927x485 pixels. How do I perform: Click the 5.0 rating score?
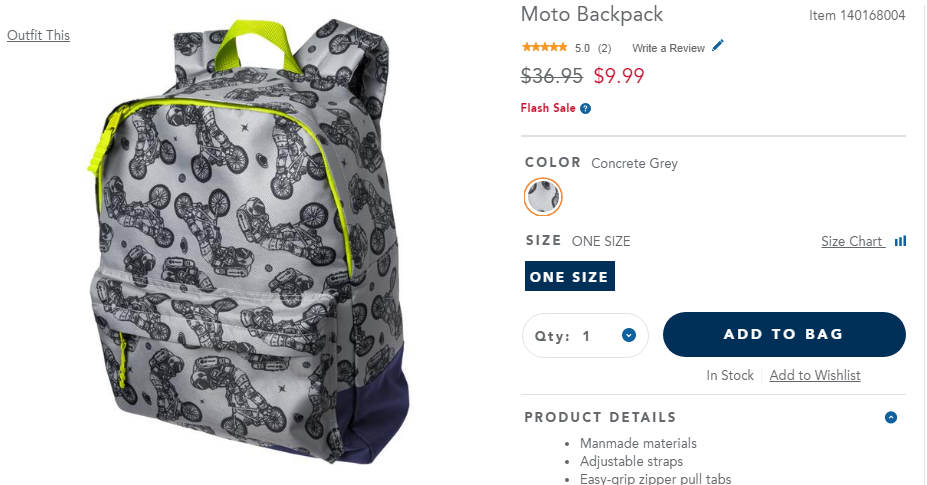(x=582, y=48)
